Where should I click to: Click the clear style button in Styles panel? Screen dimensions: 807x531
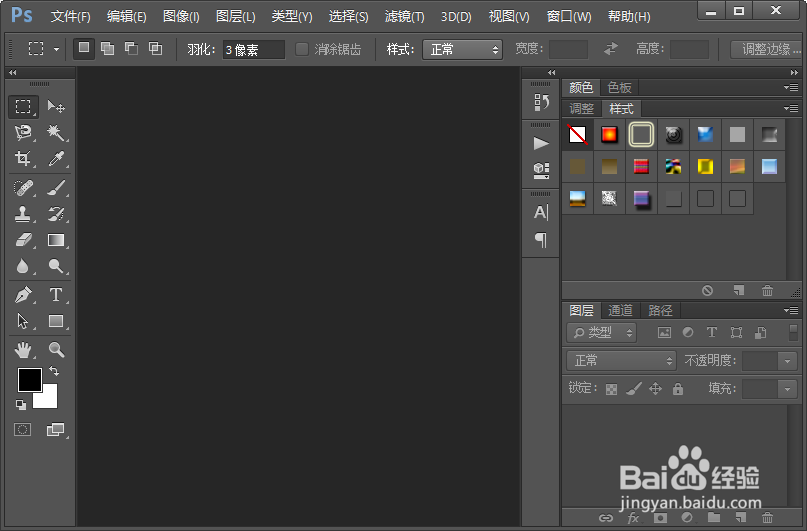click(x=708, y=291)
